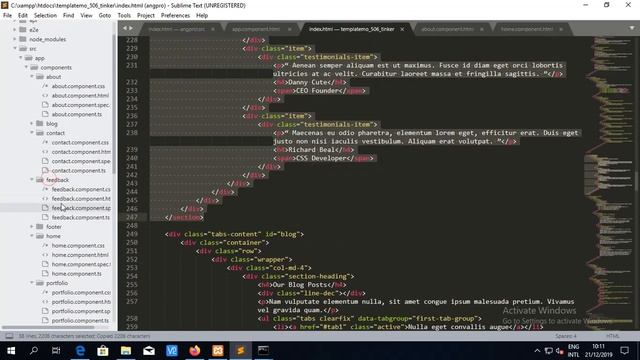Viewport: 640px width, 360px height.
Task: Open the Project menu
Action: 146,16
